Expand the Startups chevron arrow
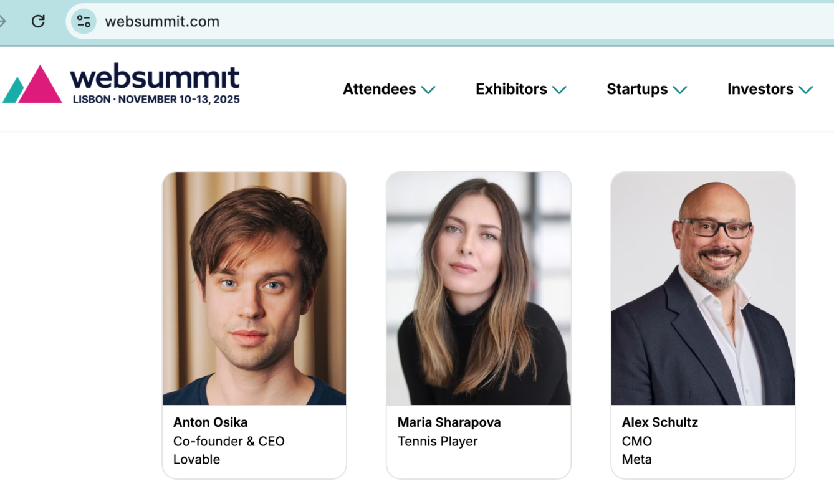834x504 pixels. (x=680, y=90)
